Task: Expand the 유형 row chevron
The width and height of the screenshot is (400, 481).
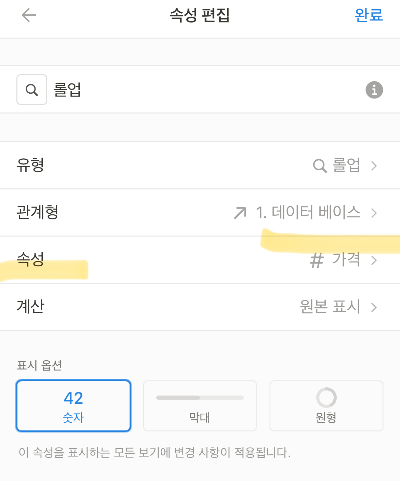Action: pos(374,166)
